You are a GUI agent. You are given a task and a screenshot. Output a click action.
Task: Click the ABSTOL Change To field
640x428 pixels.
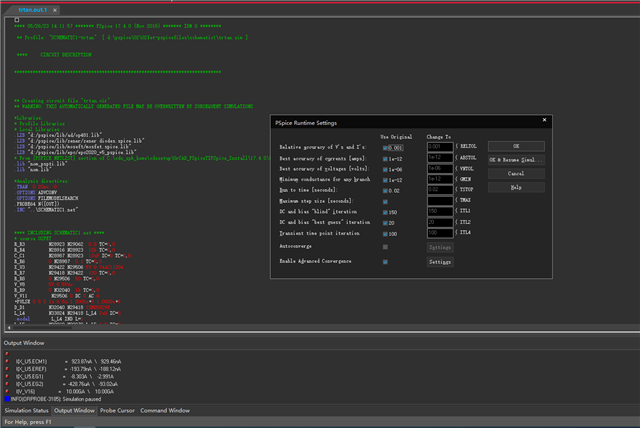pos(440,157)
